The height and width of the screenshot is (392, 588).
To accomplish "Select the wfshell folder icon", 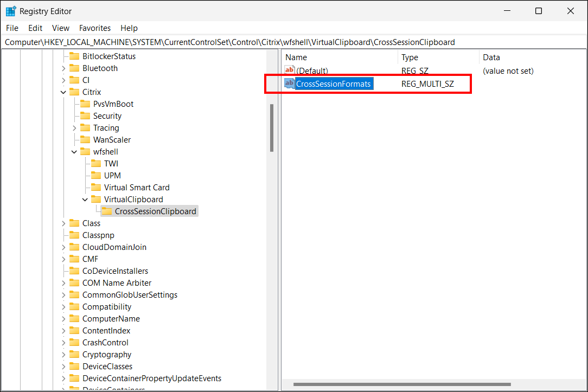I will click(85, 152).
